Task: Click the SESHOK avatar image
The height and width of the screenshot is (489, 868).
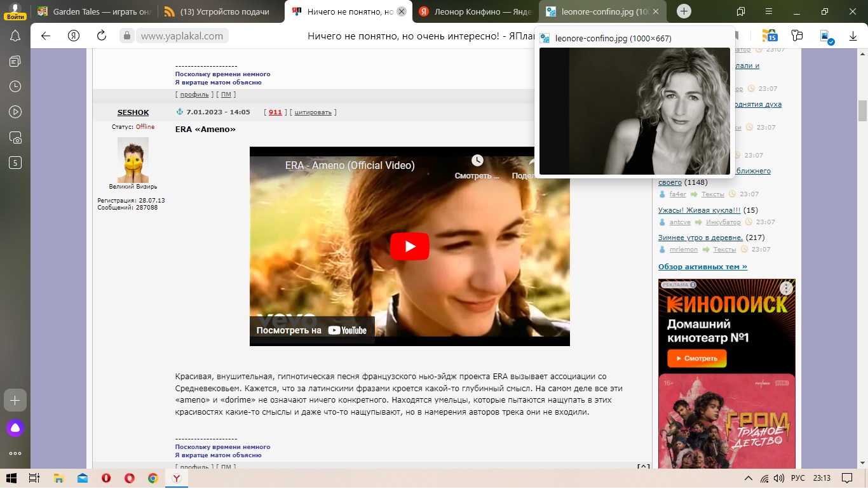Action: pyautogui.click(x=133, y=160)
